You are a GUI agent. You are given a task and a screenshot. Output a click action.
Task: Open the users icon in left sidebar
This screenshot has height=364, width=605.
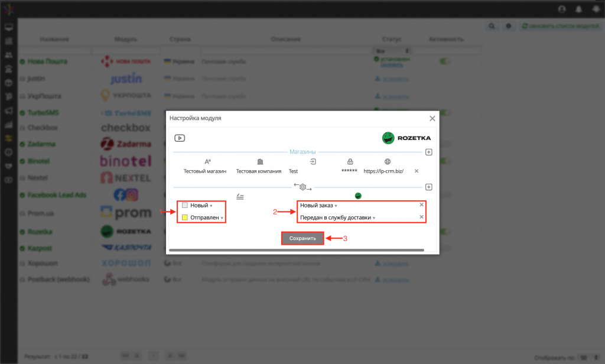coord(8,55)
